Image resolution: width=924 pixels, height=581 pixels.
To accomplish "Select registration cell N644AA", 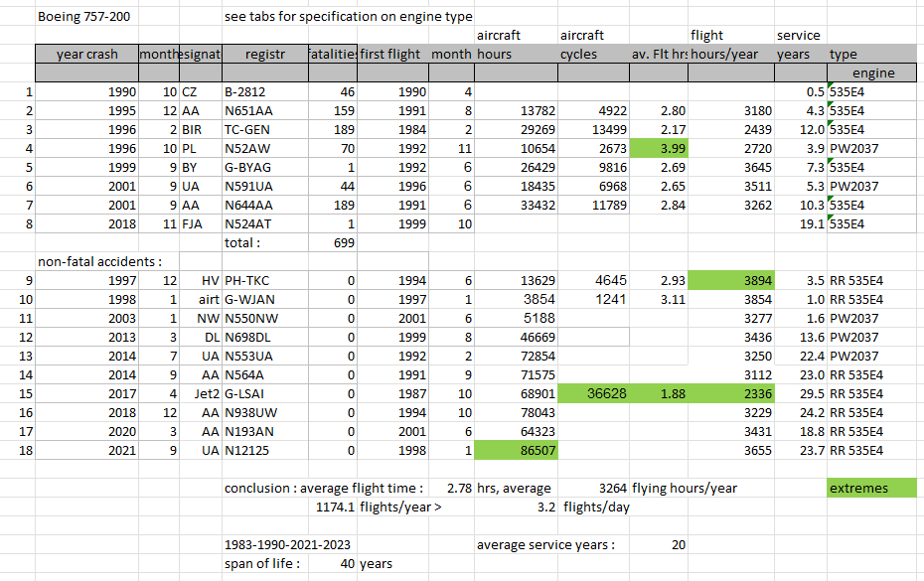I will coord(265,205).
